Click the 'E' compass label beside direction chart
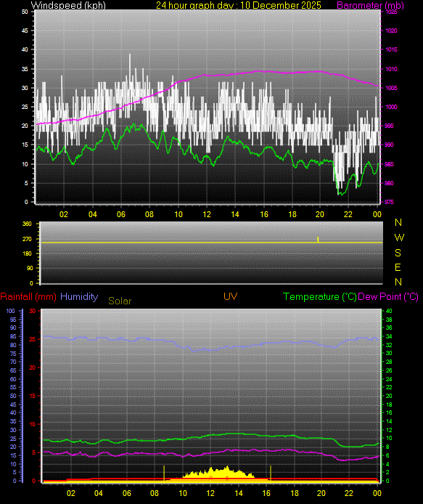Screen dimensions: 423x504 pos(398,267)
